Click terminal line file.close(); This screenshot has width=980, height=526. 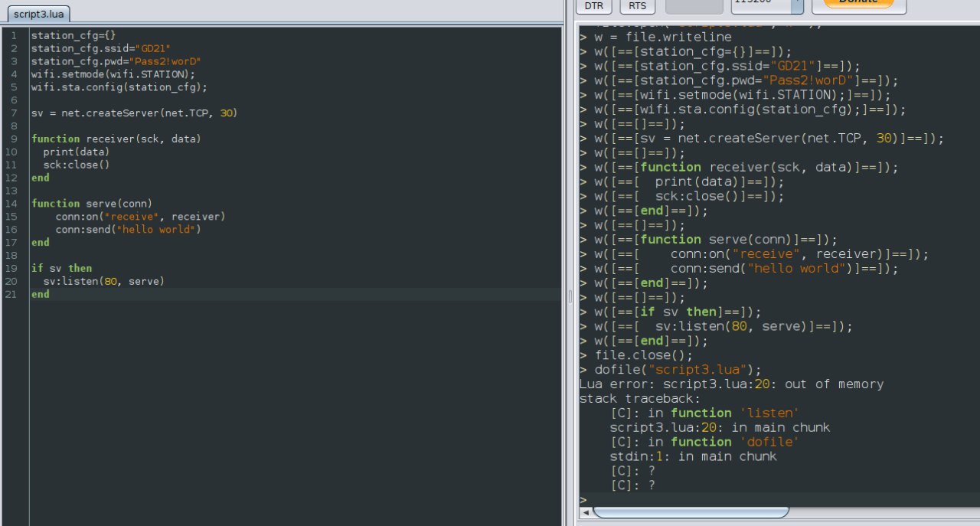[x=635, y=355]
